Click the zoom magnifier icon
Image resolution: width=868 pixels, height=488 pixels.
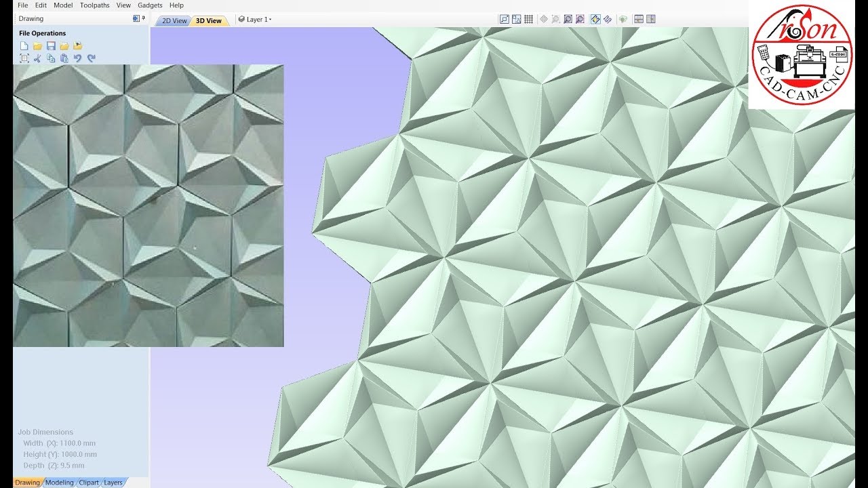pos(555,19)
